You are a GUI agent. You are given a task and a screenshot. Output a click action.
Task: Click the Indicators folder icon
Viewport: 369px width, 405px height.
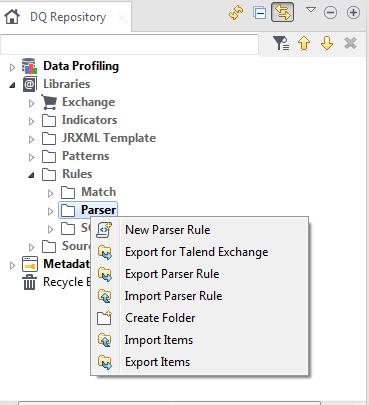49,121
